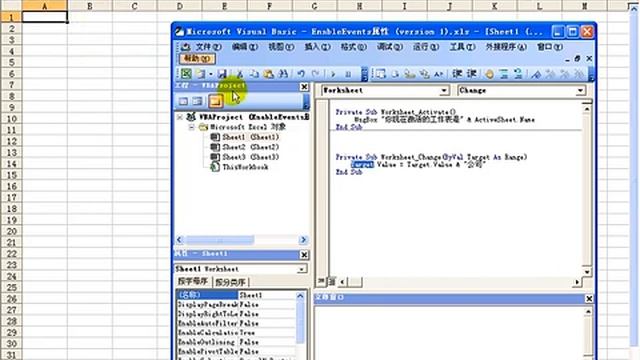Switch to 按分类序 properties tab
Viewport: 640px width, 360px height.
pos(230,282)
